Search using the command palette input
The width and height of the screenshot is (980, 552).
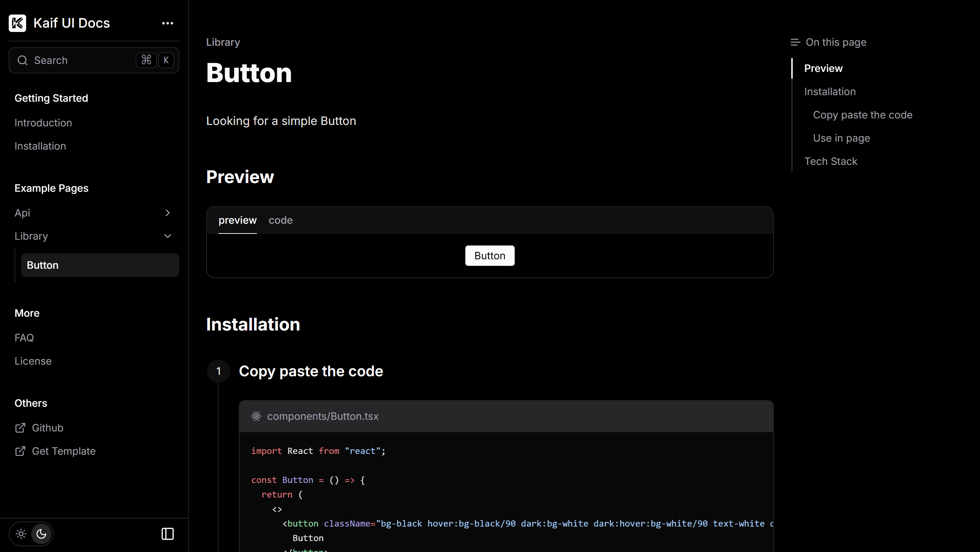pyautogui.click(x=94, y=60)
